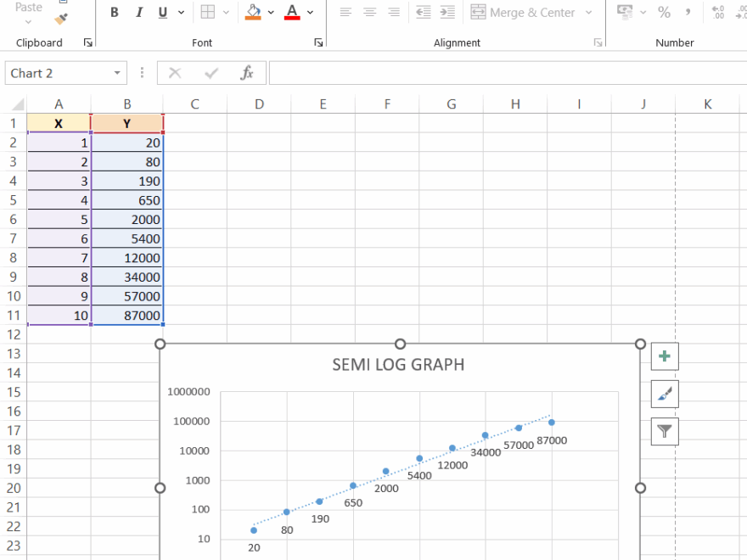The height and width of the screenshot is (560, 747).
Task: Click the Merge & Center icon
Action: pos(477,13)
